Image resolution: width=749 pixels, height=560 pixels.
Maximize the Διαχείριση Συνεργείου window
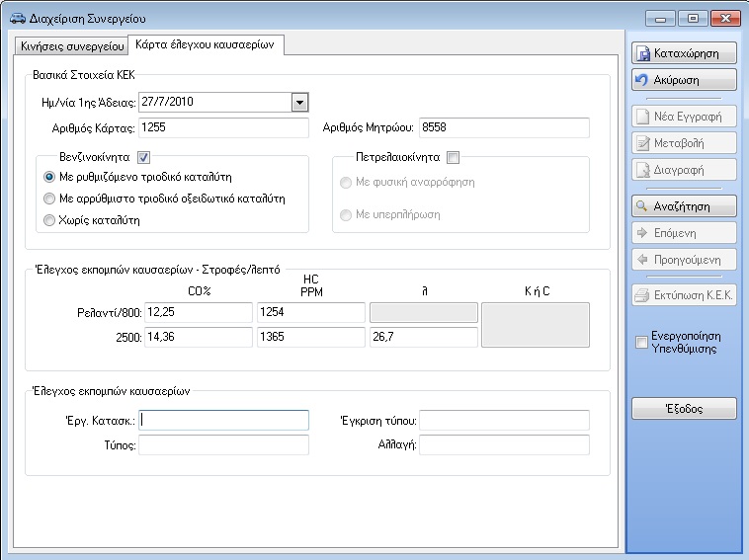(693, 19)
